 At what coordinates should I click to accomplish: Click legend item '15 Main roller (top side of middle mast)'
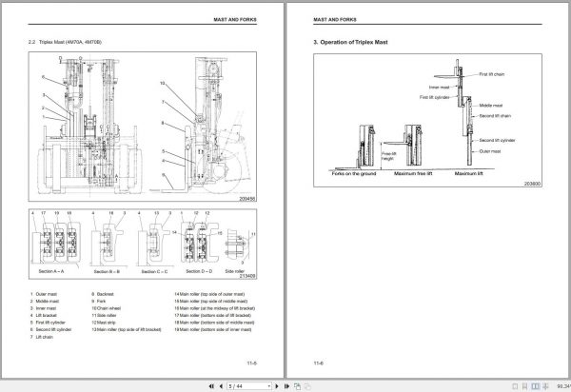(211, 302)
